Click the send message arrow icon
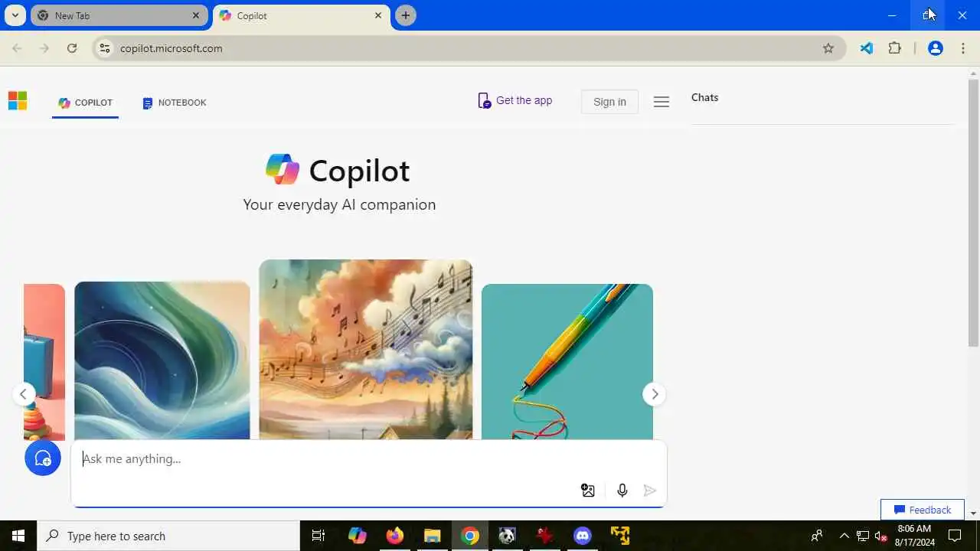 point(650,491)
